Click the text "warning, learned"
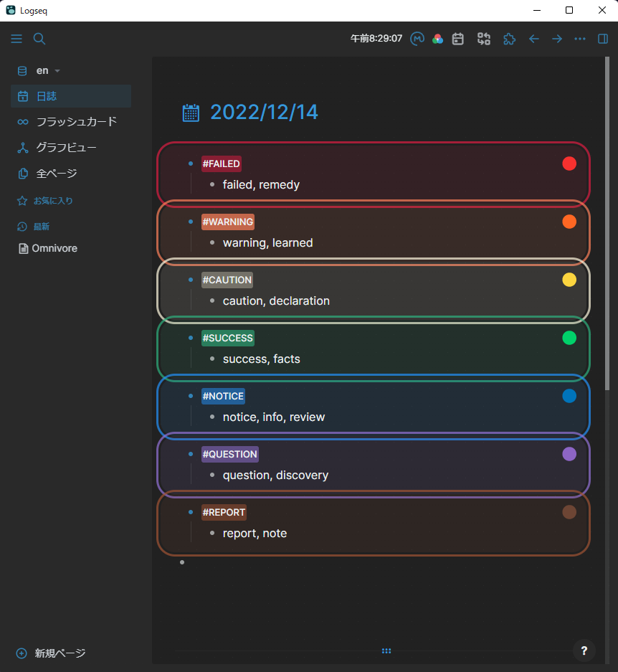The image size is (618, 672). click(x=268, y=243)
